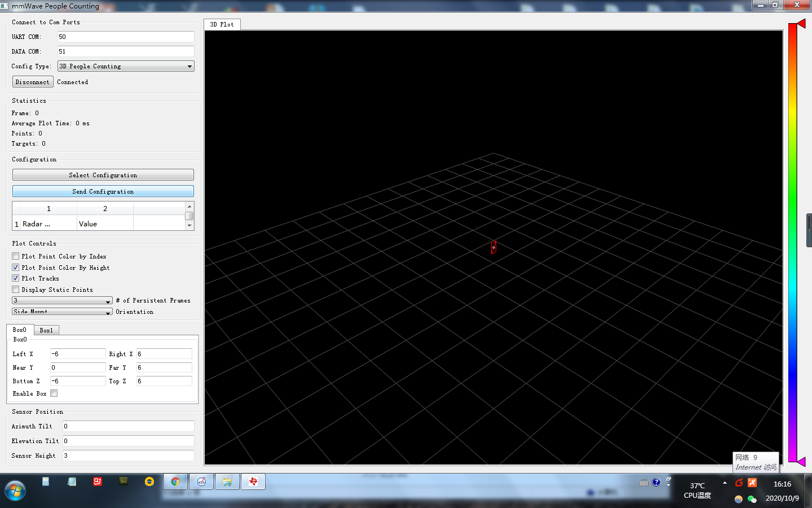Uncheck Plot Point Color By Height
Viewport: 812px width, 508px height.
pyautogui.click(x=16, y=268)
